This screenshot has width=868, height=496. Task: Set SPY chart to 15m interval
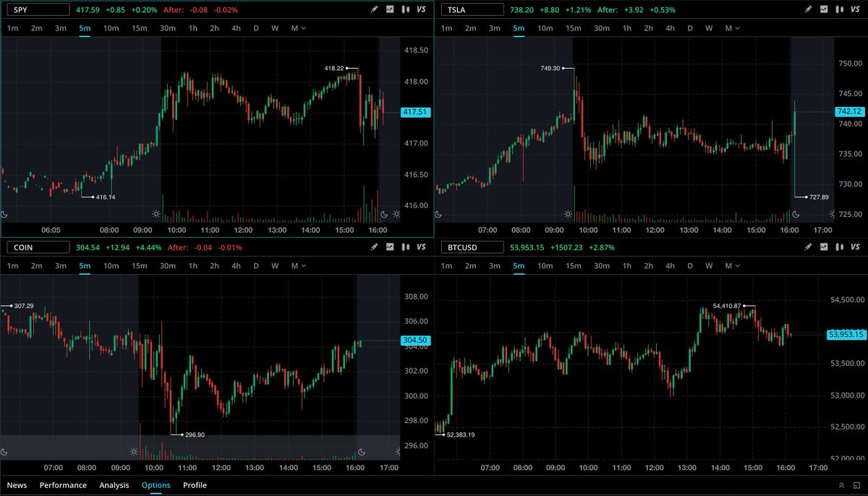click(x=138, y=28)
